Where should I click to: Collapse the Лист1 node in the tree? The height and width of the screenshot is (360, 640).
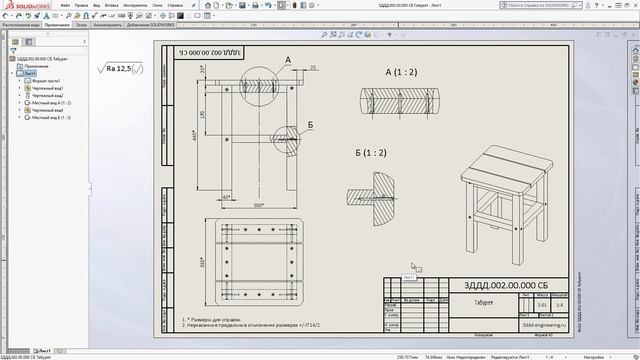click(x=12, y=73)
